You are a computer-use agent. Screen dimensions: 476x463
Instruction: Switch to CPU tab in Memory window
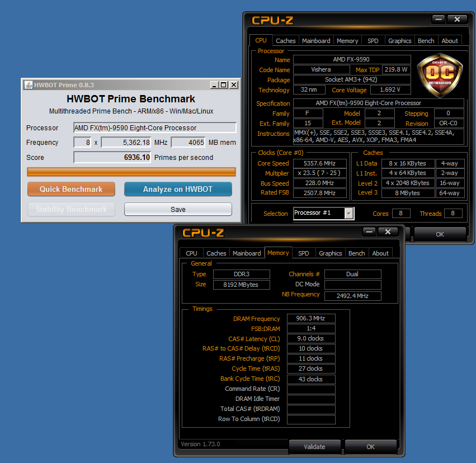[191, 253]
